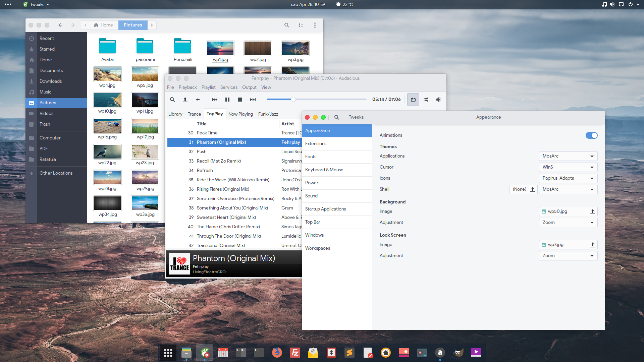Screen dimensions: 644x362
Task: Go back in the file manager
Action: coord(60,25)
